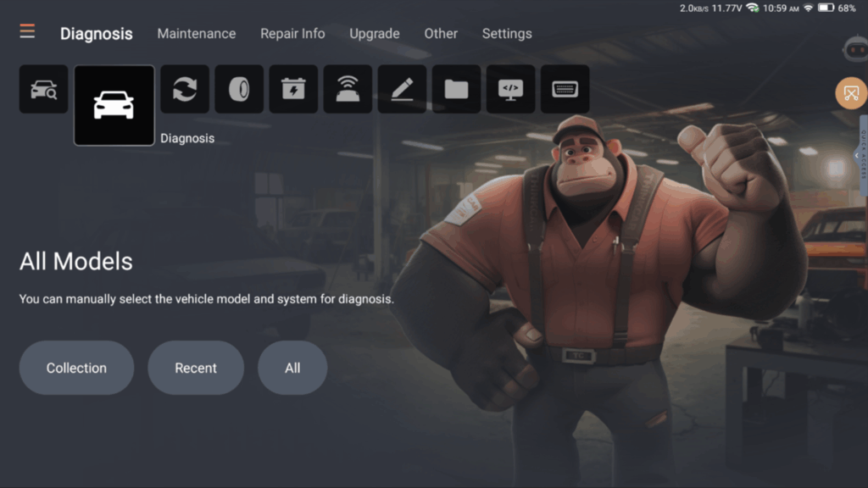Select the vehicle search scan icon
Image resolution: width=868 pixels, height=488 pixels.
(x=44, y=89)
